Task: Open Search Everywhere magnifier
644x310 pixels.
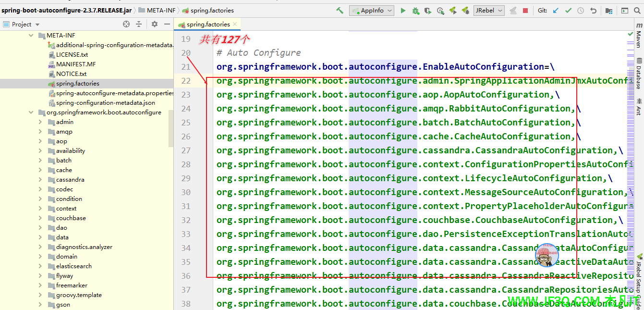Action: pyautogui.click(x=637, y=10)
